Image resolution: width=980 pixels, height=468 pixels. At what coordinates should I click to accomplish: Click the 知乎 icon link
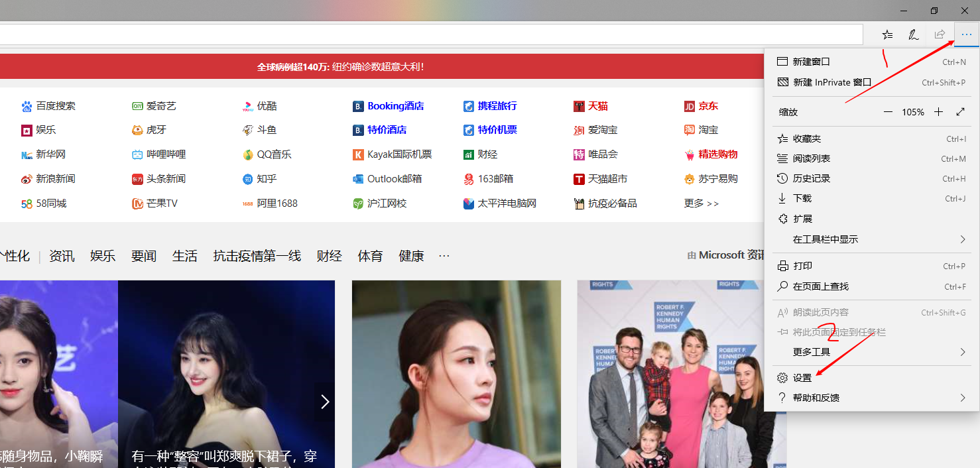pos(248,179)
